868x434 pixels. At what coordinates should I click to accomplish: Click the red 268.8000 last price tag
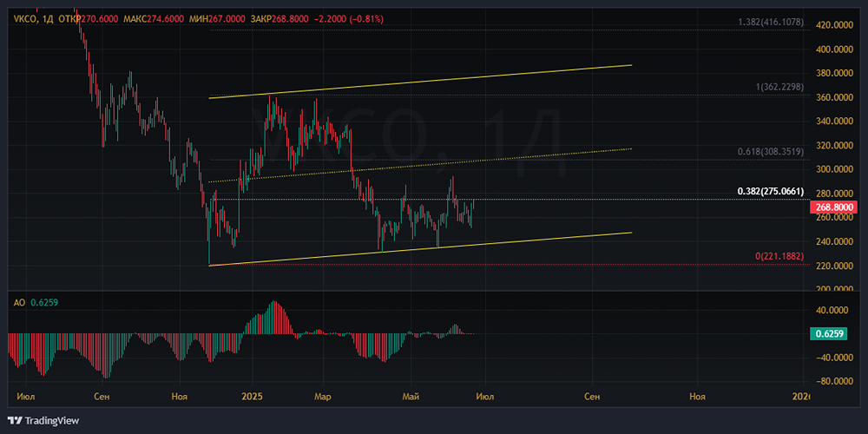(833, 207)
